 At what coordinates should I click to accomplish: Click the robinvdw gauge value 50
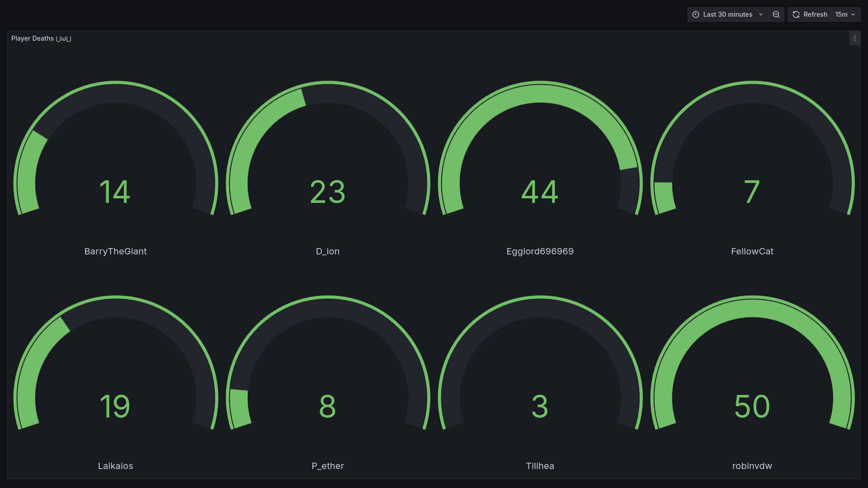tap(752, 406)
